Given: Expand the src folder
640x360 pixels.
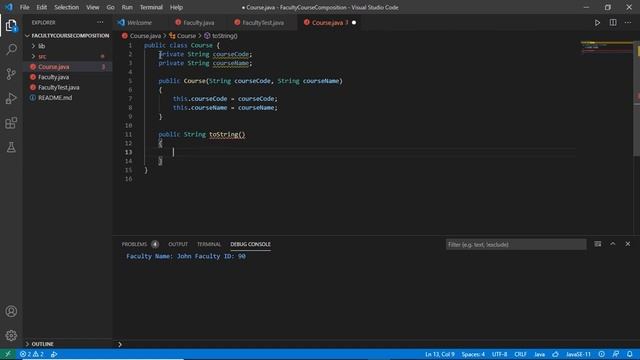Looking at the screenshot, I should [67, 56].
